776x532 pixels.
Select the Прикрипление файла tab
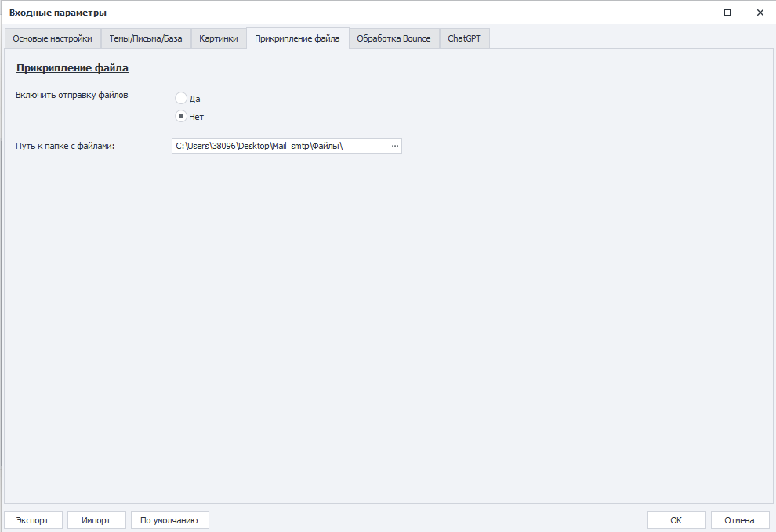click(x=297, y=38)
